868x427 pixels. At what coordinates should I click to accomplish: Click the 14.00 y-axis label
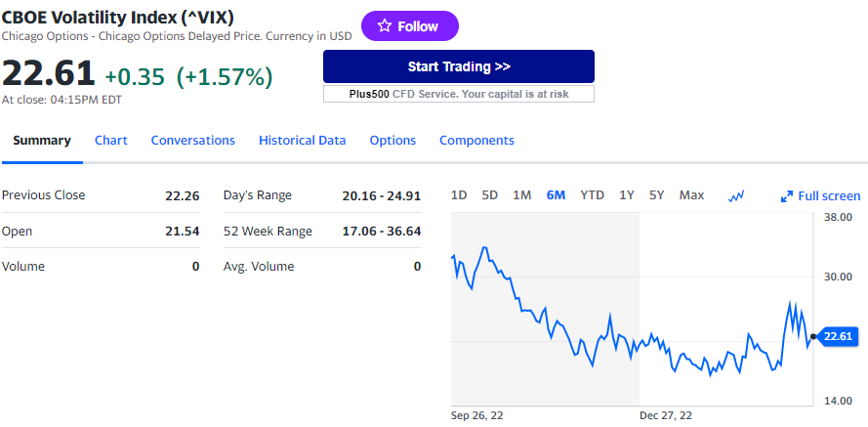(x=838, y=401)
